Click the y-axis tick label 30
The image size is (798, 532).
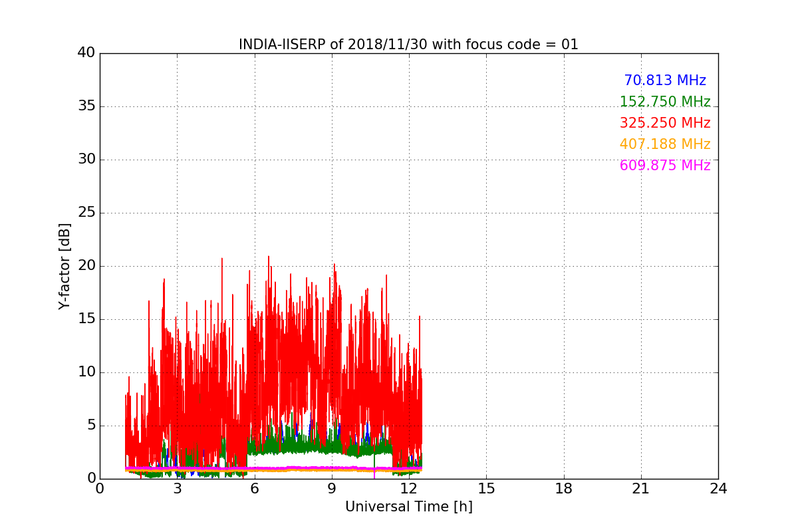[86, 160]
